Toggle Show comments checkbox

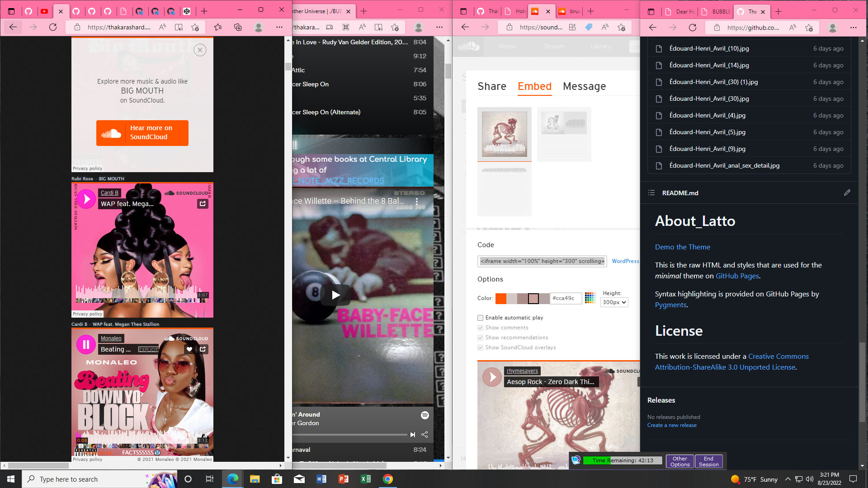tap(481, 328)
